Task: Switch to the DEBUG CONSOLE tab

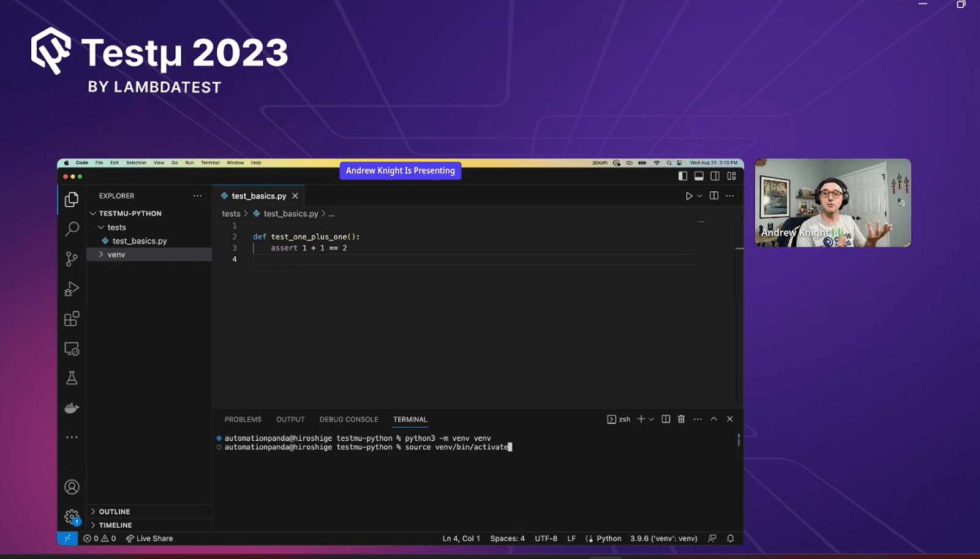Action: (x=349, y=419)
